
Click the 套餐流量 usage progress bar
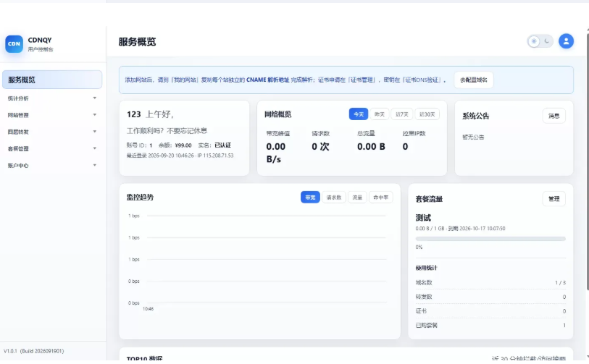pos(490,239)
